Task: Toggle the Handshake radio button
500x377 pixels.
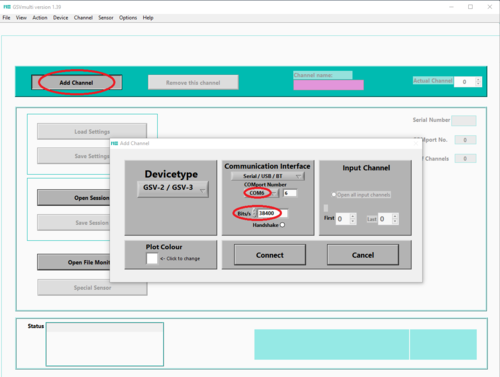Action: point(282,225)
